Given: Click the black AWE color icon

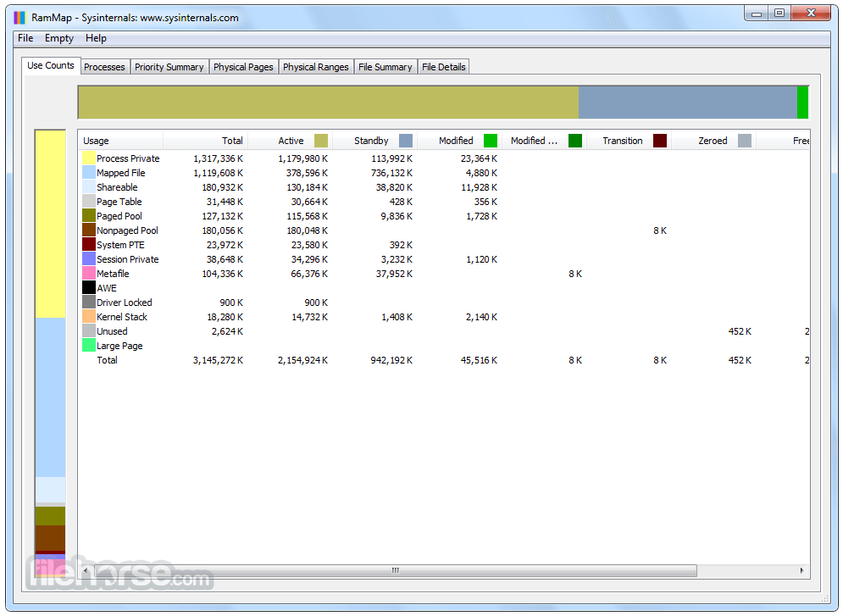Looking at the screenshot, I should coord(89,287).
